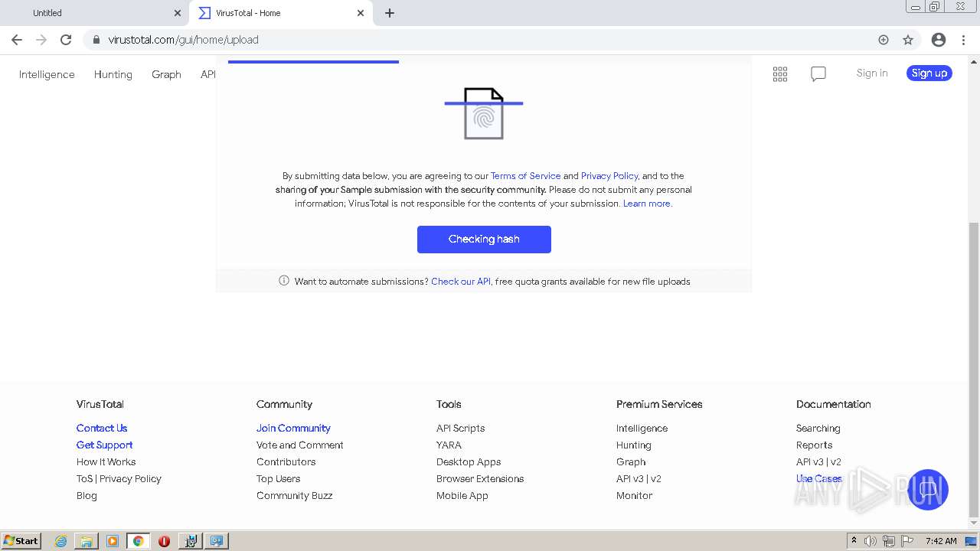The width and height of the screenshot is (980, 551).
Task: Open the floating chat widget button
Action: (927, 490)
